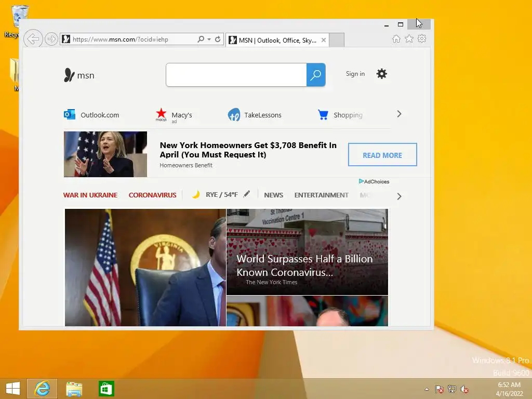Open the WAR IN UKRAINE section
Viewport: 532px width, 399px height.
pyautogui.click(x=90, y=195)
